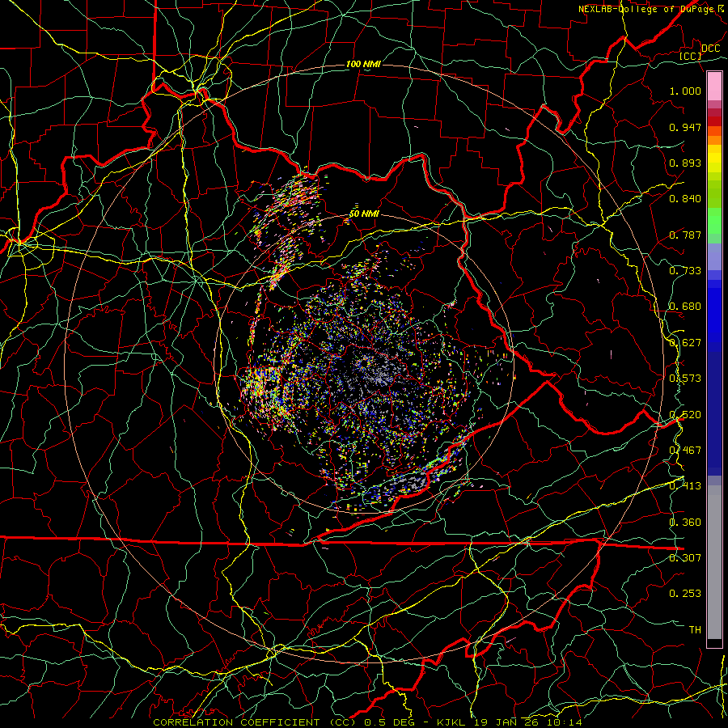Click the Correlation Coefficient caption at bottom
Image resolution: width=728 pixels, height=728 pixels.
[x=367, y=722]
